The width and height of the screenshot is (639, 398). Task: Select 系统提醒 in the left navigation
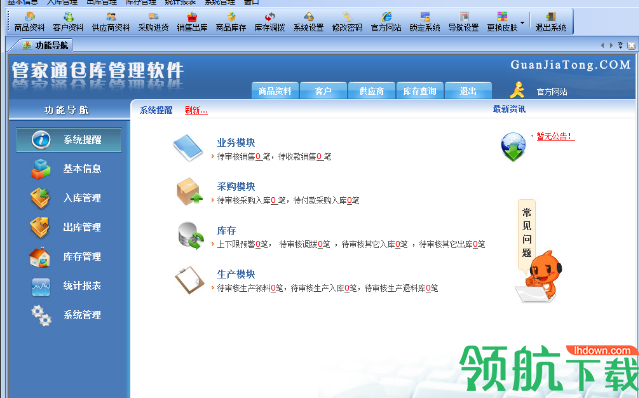point(69,140)
